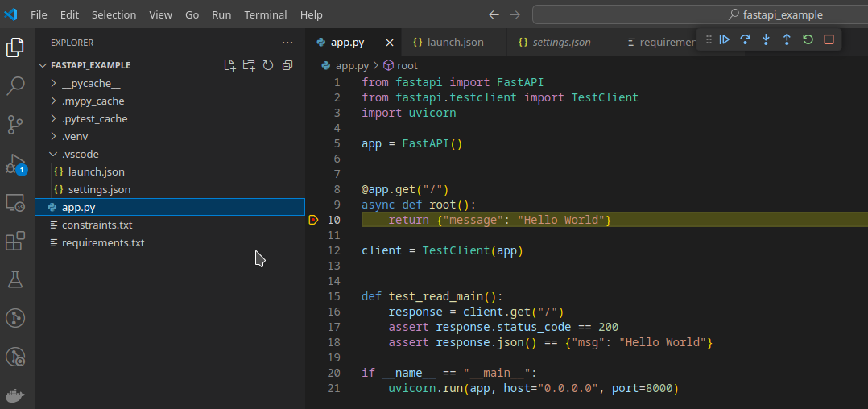This screenshot has height=409, width=868.
Task: Open the Extensions view
Action: tap(15, 242)
